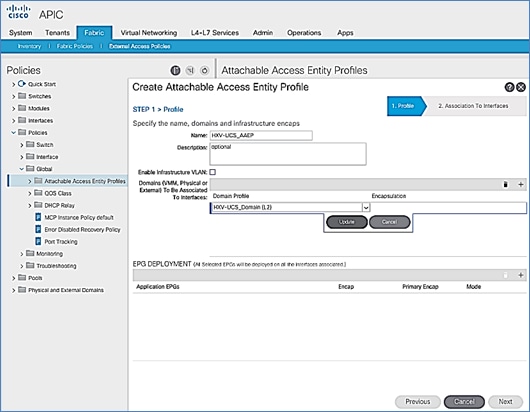Screen dimensions: 530x412
Task: Click the Name input field
Action: [261, 136]
